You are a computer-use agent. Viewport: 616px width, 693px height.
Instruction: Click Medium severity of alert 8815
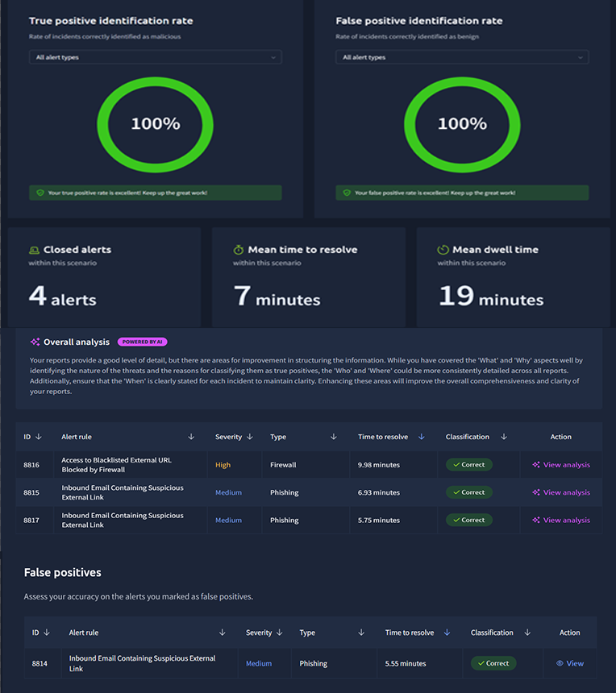[x=229, y=492]
